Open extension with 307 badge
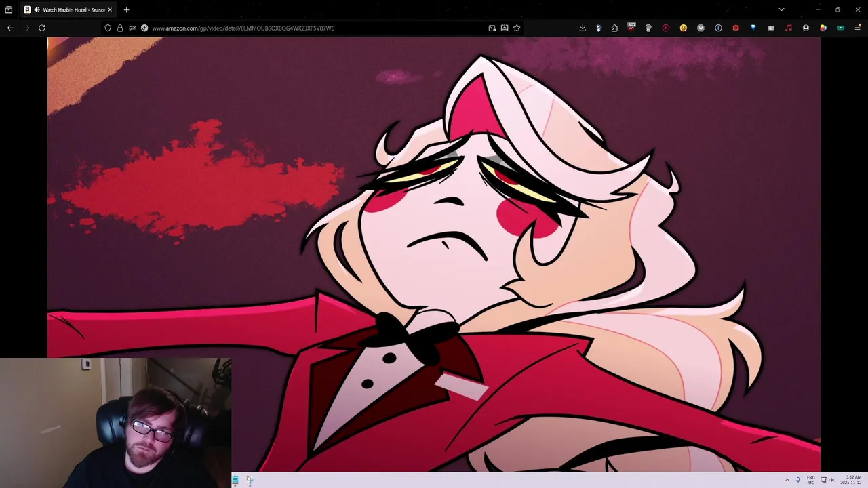The width and height of the screenshot is (868, 488). pos(631,27)
